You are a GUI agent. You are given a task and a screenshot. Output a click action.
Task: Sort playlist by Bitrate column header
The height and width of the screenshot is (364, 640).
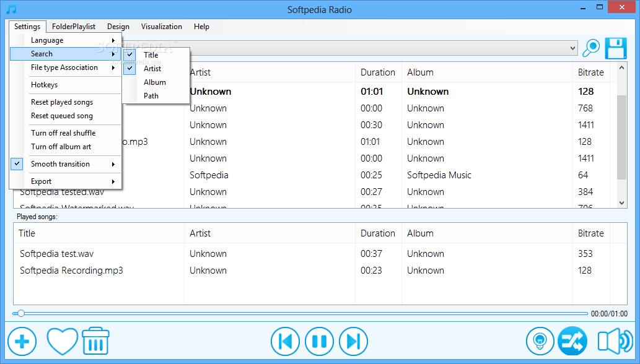[591, 72]
